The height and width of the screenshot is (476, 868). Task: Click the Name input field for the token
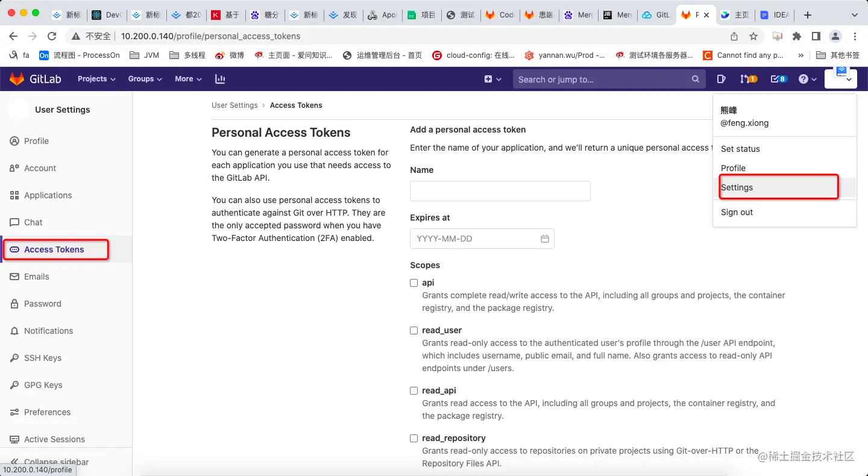[x=500, y=190]
